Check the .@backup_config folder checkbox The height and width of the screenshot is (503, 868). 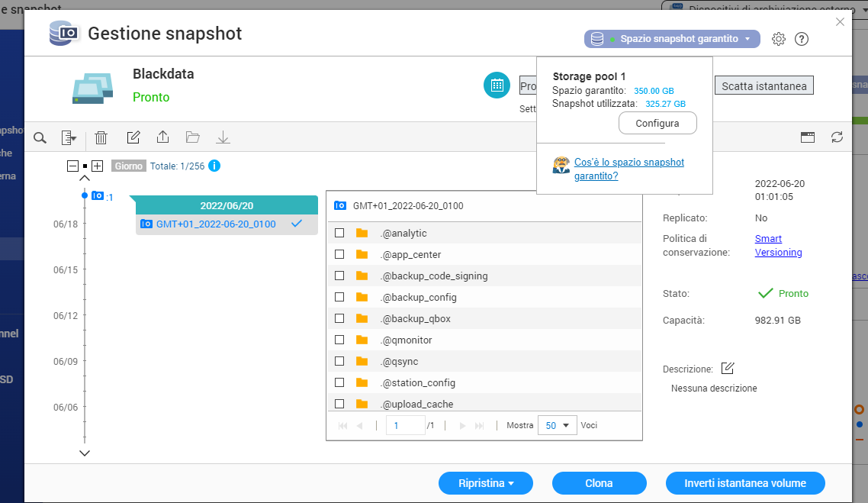(x=339, y=297)
